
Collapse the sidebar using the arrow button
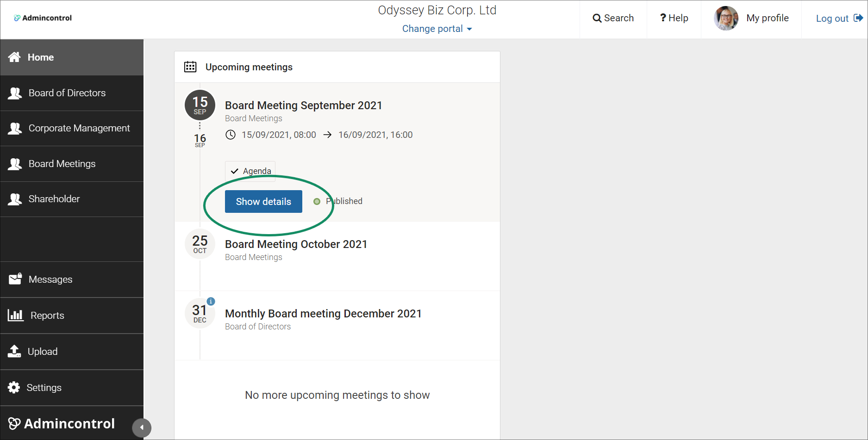pos(142,428)
